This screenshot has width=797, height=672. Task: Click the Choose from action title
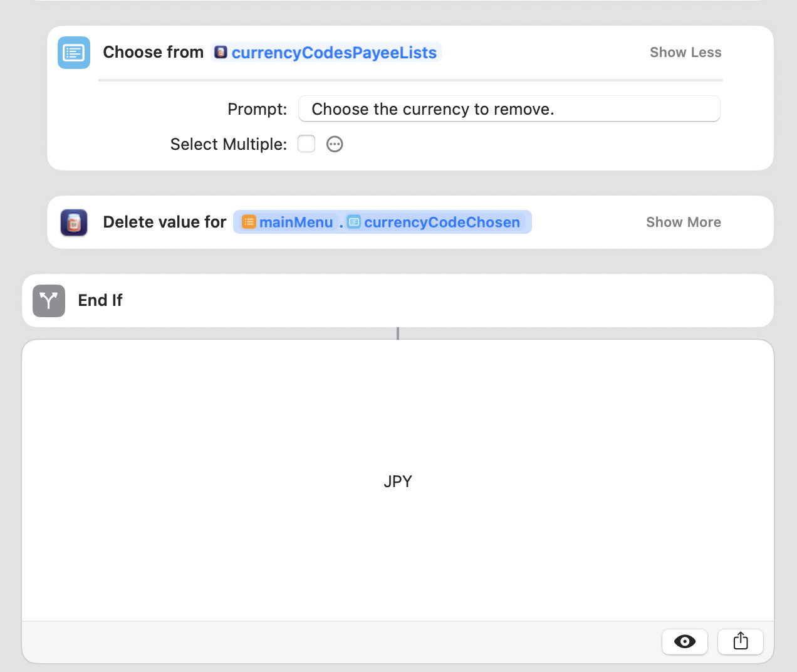154,52
